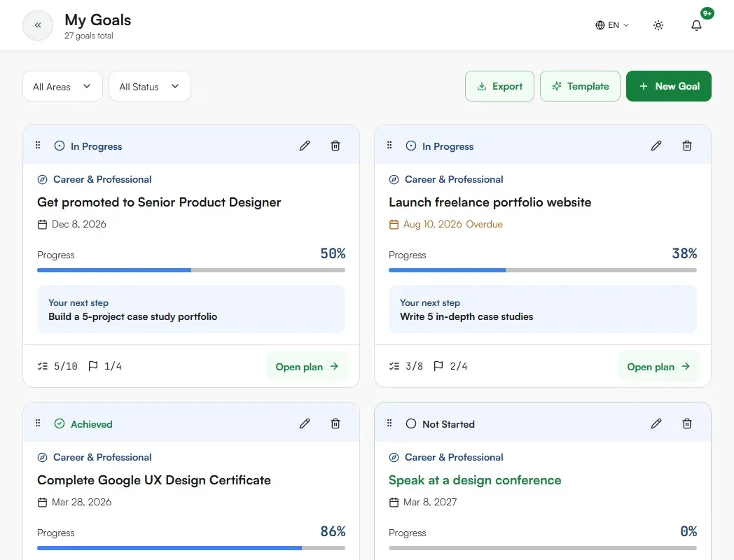Open the All Areas filter dropdown
Screen dimensions: 734x560
click(x=62, y=86)
